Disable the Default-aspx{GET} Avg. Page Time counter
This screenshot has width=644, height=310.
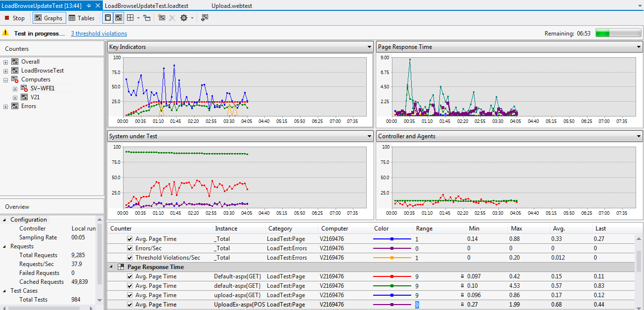tap(129, 276)
